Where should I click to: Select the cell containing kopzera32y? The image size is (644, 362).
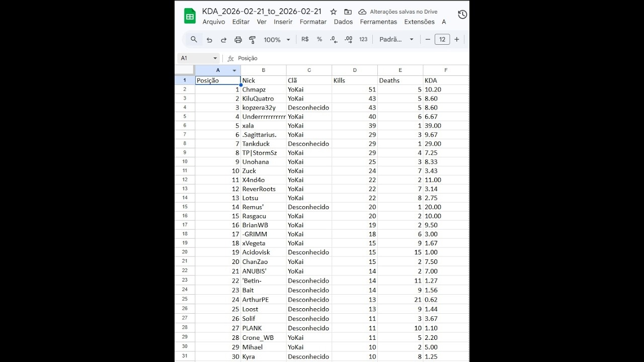263,108
